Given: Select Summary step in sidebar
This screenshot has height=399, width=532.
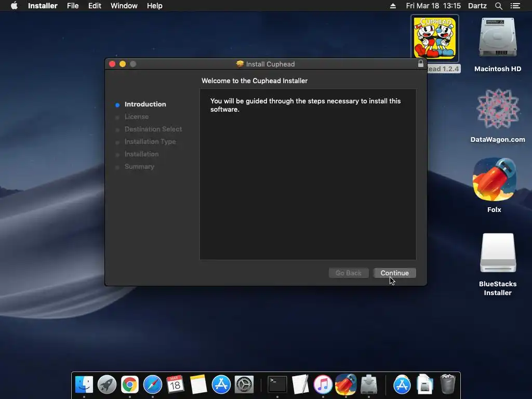Looking at the screenshot, I should point(139,167).
